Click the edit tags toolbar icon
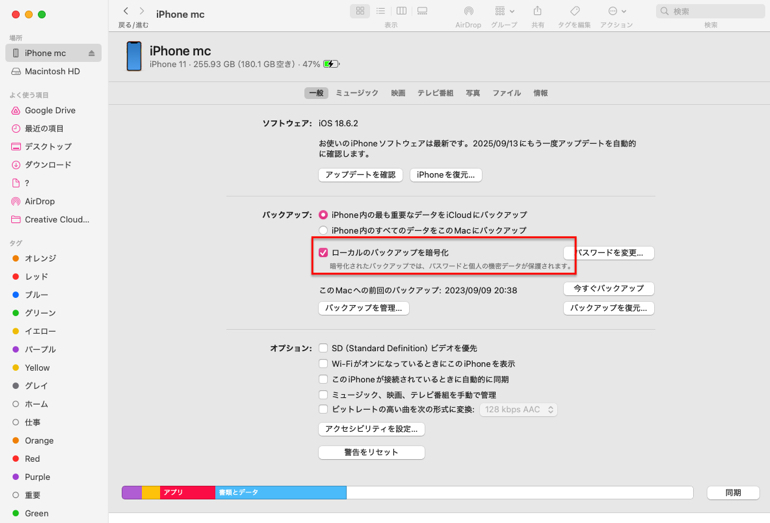Image resolution: width=770 pixels, height=523 pixels. coord(575,11)
